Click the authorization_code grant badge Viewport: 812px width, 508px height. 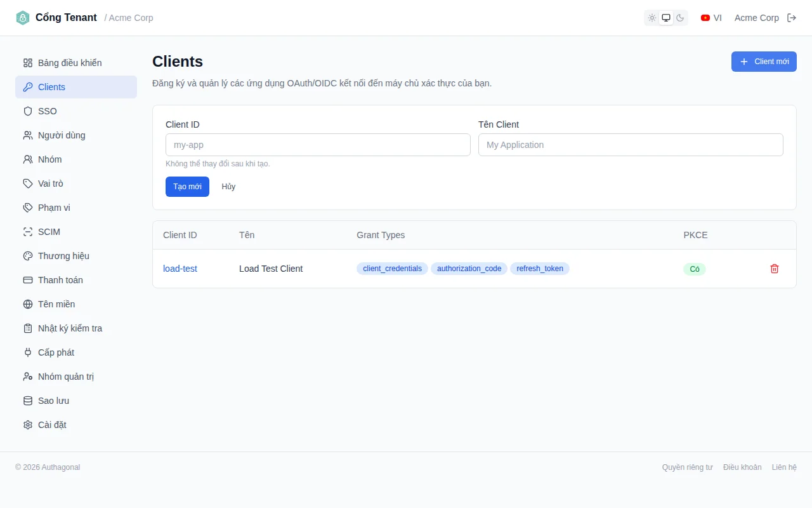(x=469, y=269)
